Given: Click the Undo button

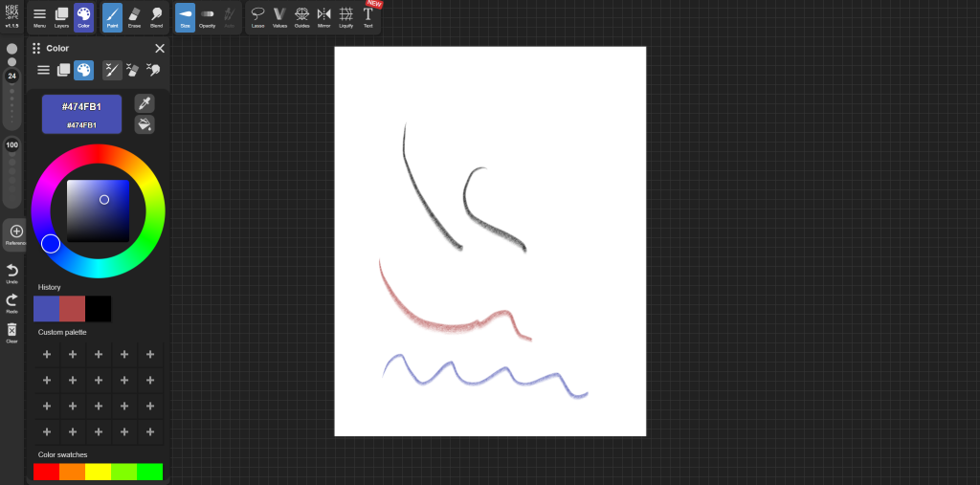Looking at the screenshot, I should [12, 274].
